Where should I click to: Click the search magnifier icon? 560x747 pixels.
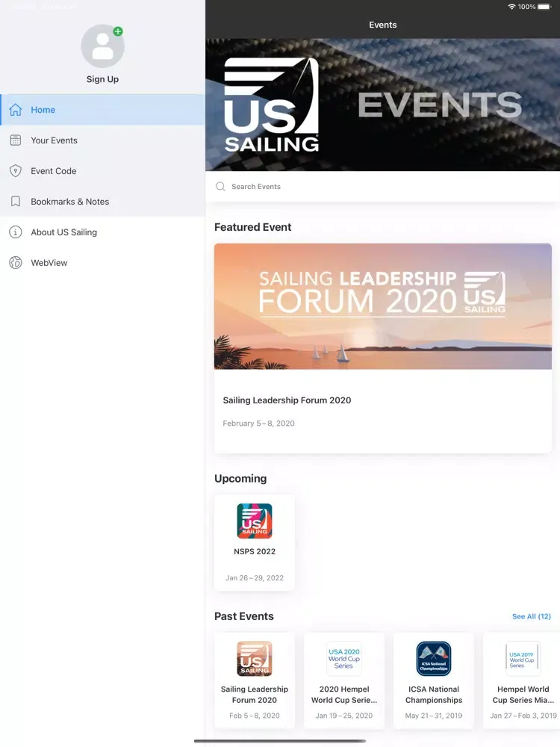point(220,186)
